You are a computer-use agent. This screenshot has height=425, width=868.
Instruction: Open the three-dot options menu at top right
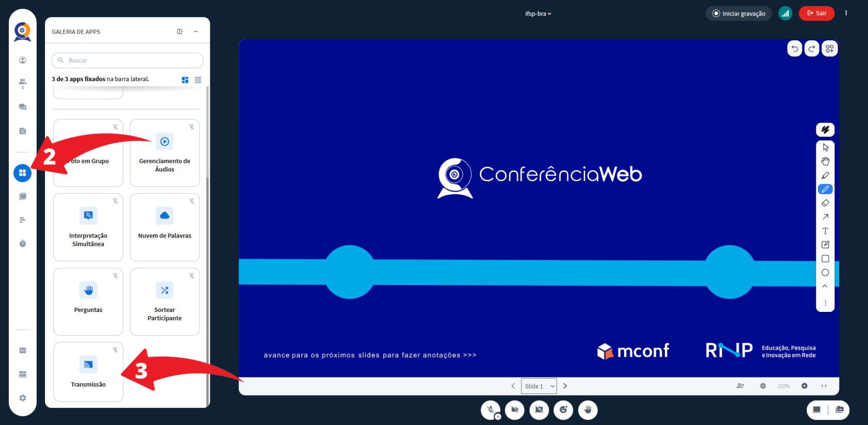[846, 13]
